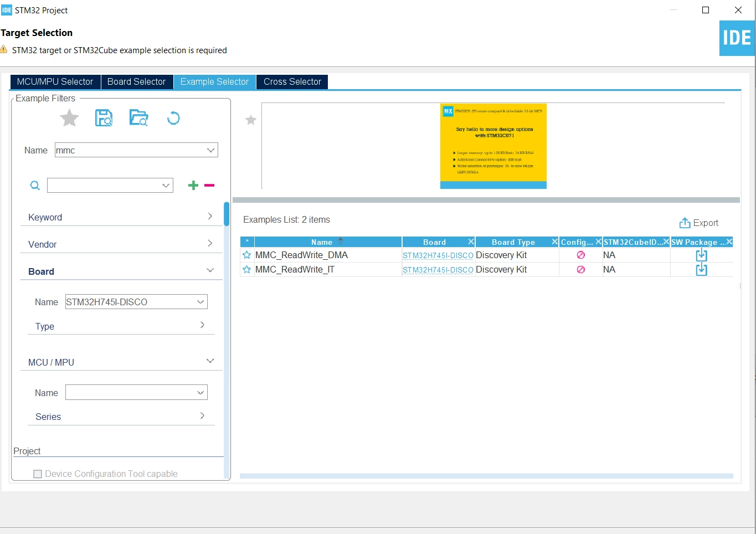
Task: Close the STM32 Project window
Action: 738,10
